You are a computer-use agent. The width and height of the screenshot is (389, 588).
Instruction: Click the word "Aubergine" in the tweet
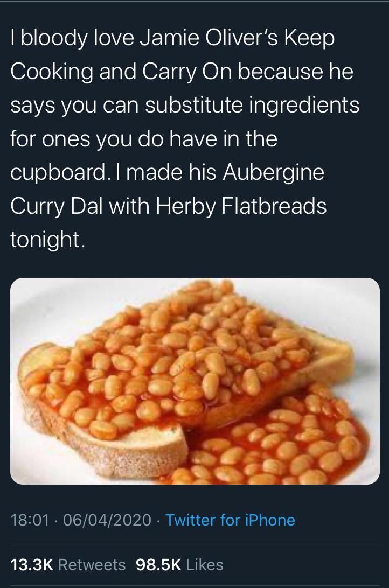tap(273, 172)
